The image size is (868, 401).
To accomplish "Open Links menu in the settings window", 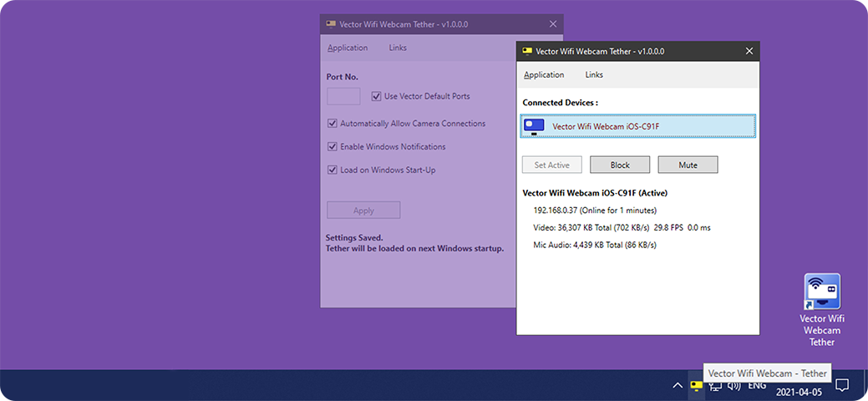I will [398, 48].
